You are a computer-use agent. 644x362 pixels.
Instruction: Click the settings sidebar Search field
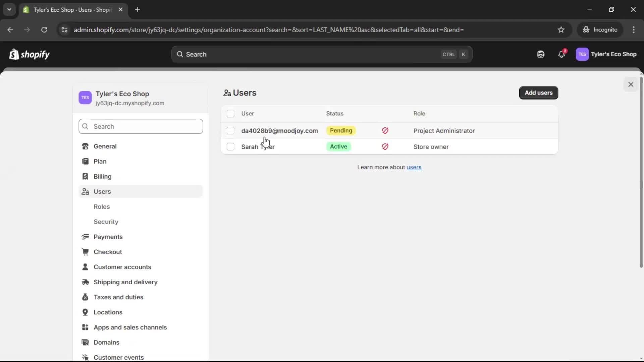[141, 126]
